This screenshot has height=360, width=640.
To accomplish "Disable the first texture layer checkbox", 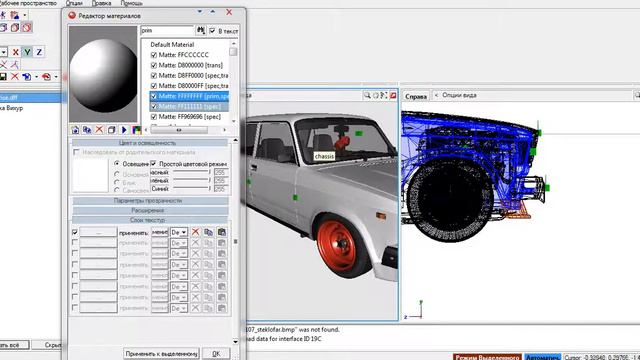I will click(x=75, y=232).
